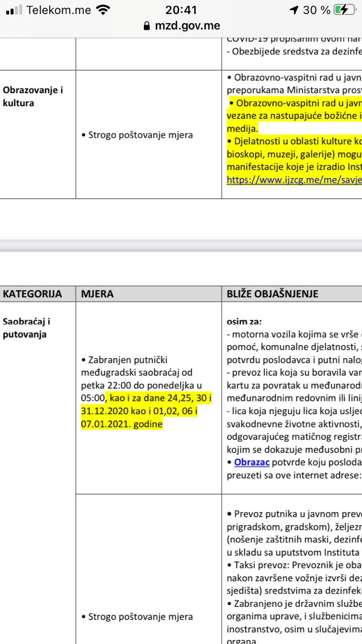Tap the Zabranjen putnički međugradski saobraćaj measure
362x644 pixels.
tap(146, 392)
